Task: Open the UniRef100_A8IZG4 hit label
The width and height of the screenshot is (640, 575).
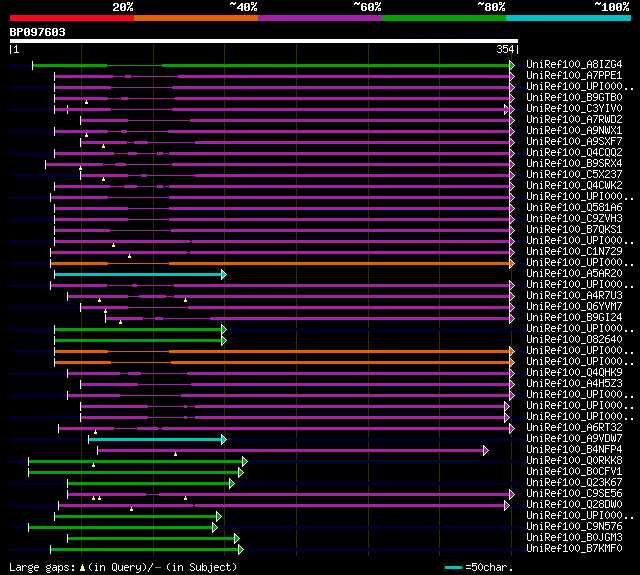Action: (x=573, y=65)
